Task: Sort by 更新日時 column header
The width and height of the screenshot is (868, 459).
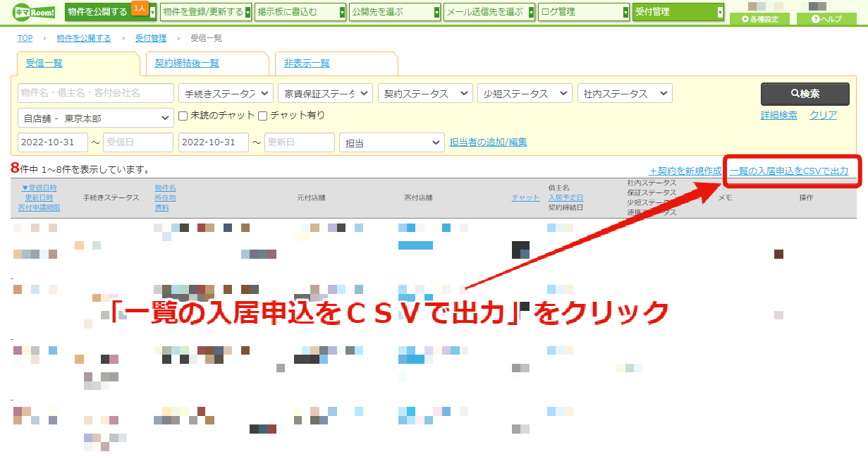Action: coord(39,197)
